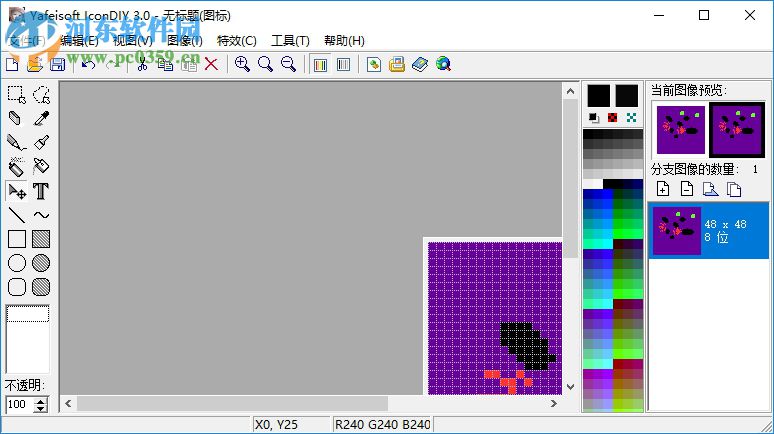Open the 工具(T) menu

pyautogui.click(x=290, y=40)
